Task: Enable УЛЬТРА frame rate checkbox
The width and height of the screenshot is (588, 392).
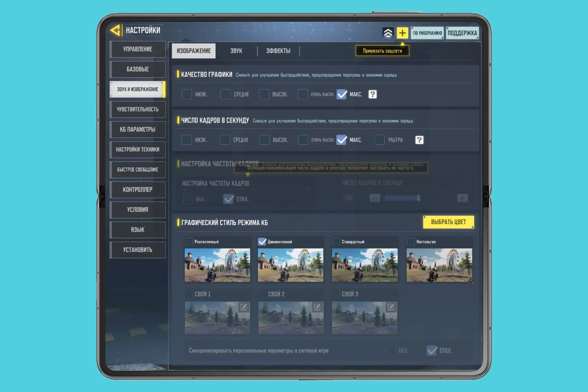Action: (379, 140)
